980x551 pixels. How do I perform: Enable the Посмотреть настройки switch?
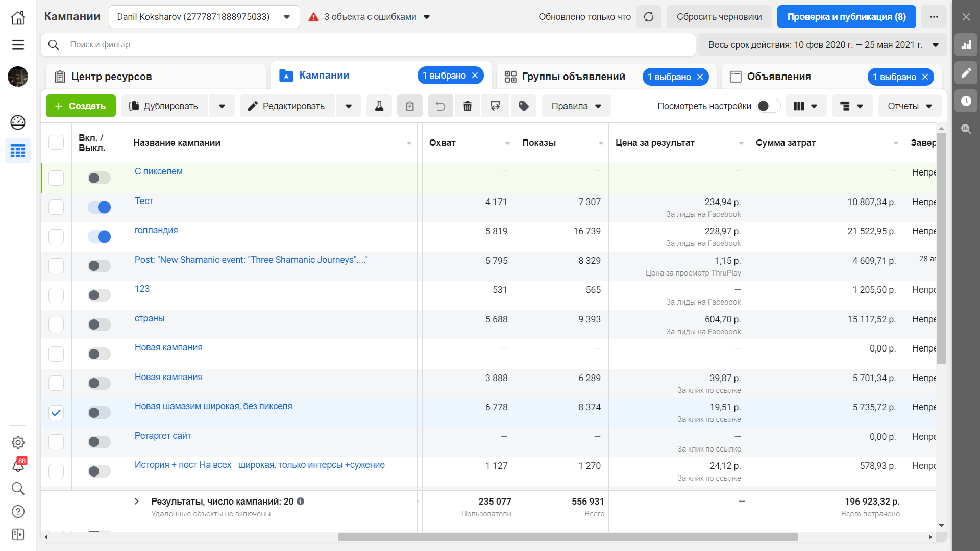click(768, 106)
